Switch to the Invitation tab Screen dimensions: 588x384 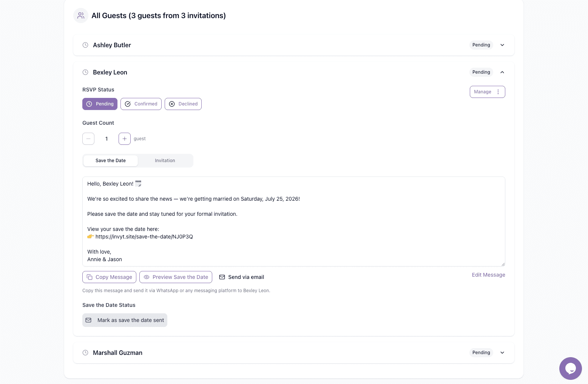[165, 161]
